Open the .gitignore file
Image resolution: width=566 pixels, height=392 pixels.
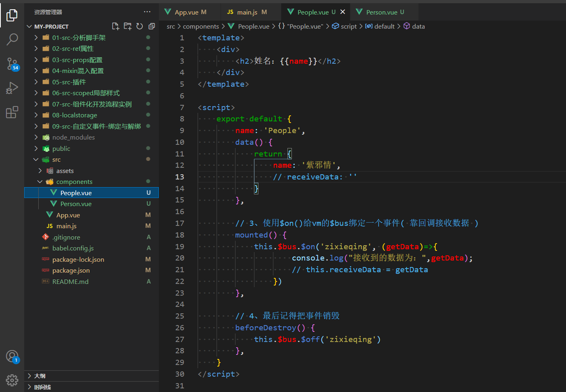click(x=92, y=237)
